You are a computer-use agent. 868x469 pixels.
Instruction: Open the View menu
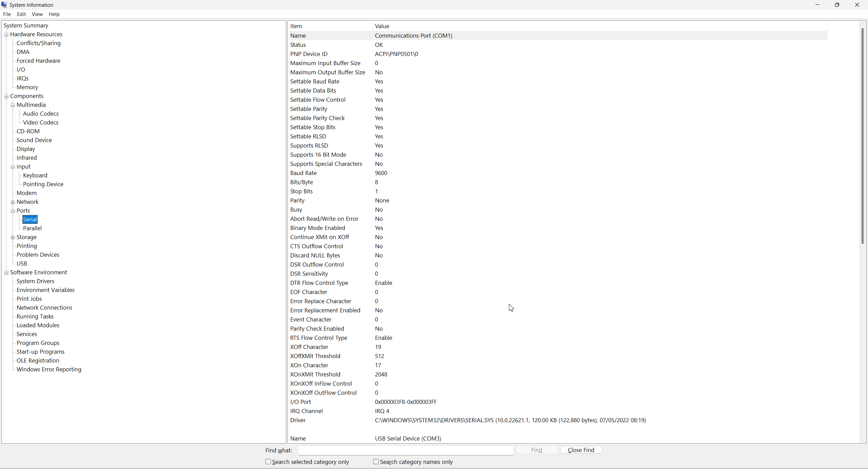[37, 14]
